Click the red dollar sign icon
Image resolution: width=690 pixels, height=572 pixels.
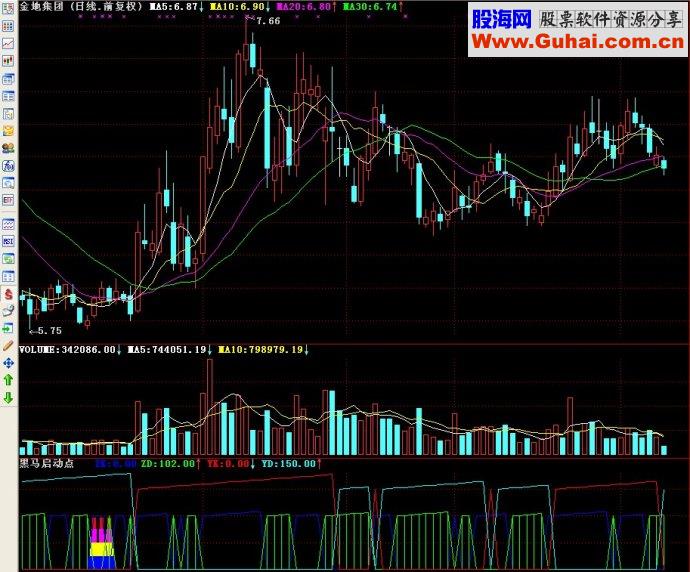(8, 294)
